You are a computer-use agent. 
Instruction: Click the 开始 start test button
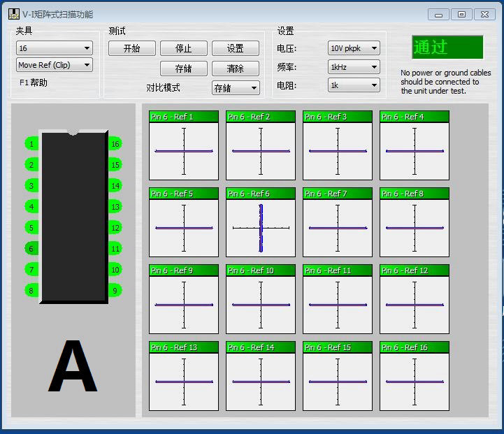tap(132, 48)
